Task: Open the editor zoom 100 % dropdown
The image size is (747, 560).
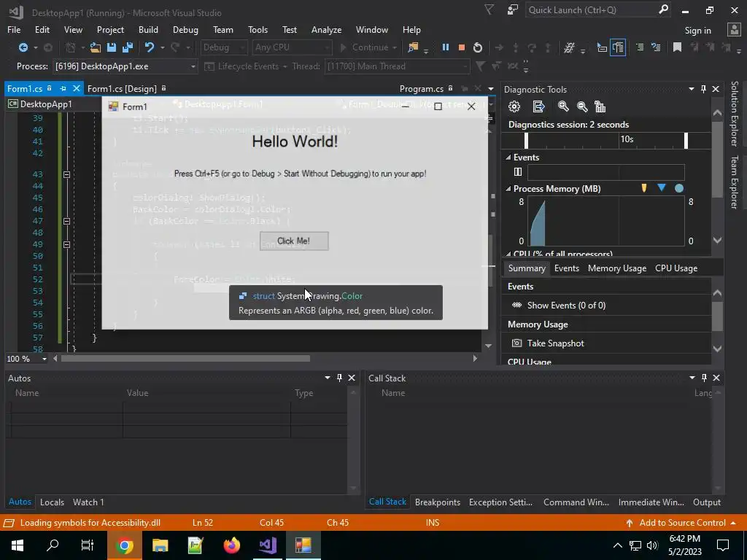Action: pyautogui.click(x=44, y=359)
